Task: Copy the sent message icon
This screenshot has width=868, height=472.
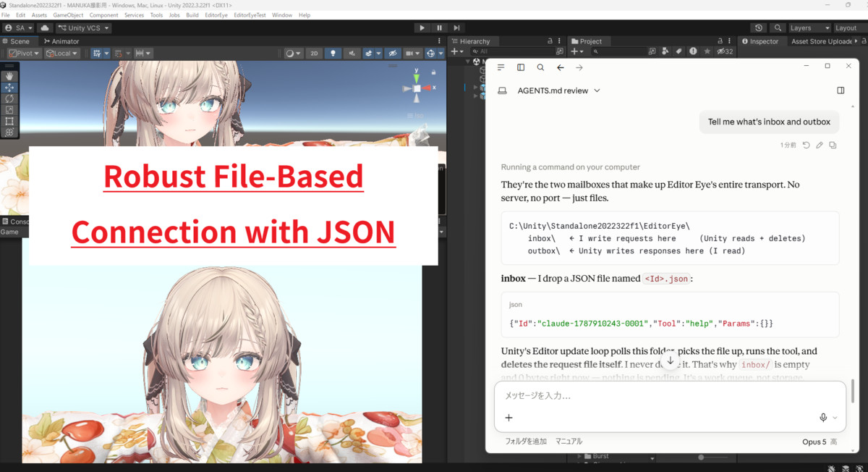Action: click(x=833, y=145)
